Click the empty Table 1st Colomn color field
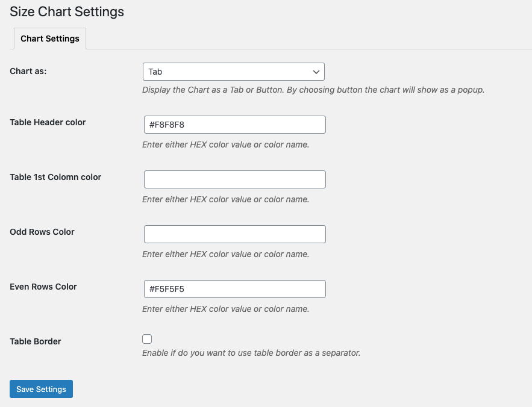 235,179
